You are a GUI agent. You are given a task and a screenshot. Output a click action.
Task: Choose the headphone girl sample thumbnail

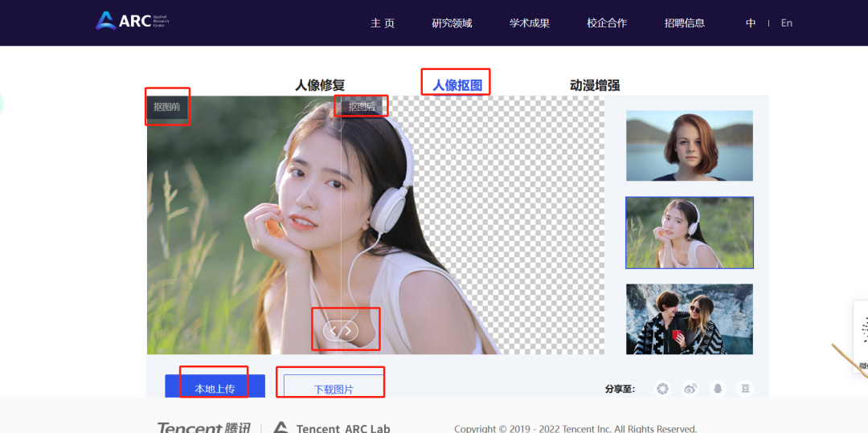[690, 233]
